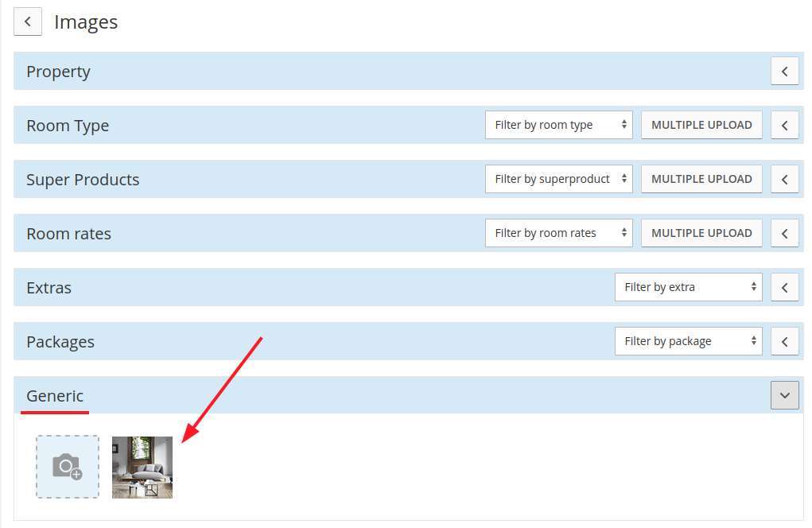Expand the Super Products section chevron
This screenshot has width=812, height=528.
coord(784,179)
